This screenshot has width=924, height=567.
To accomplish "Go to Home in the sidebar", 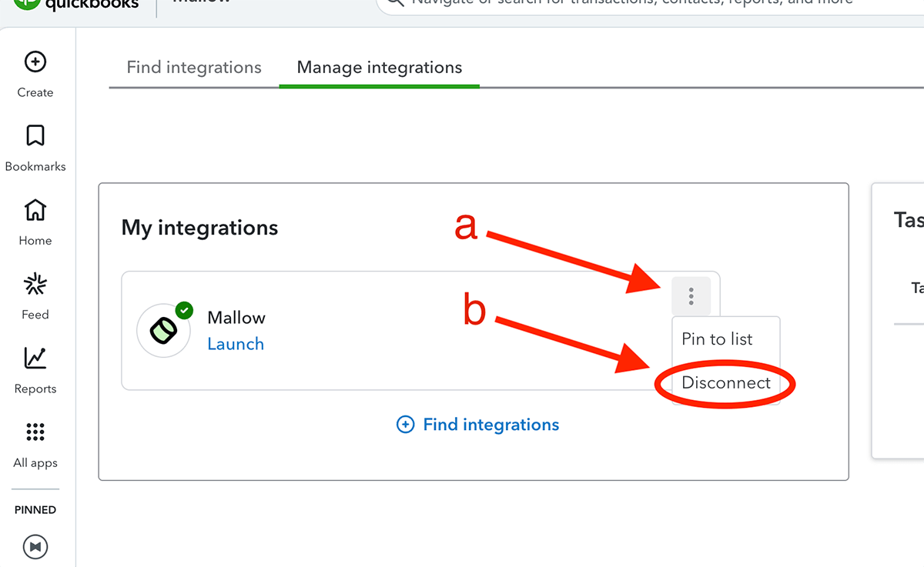I will click(x=35, y=210).
